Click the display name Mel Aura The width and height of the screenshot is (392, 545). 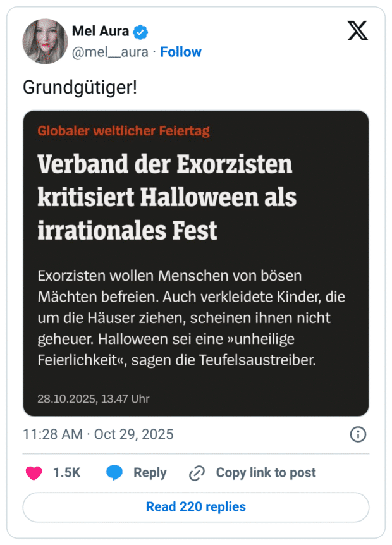(x=101, y=30)
